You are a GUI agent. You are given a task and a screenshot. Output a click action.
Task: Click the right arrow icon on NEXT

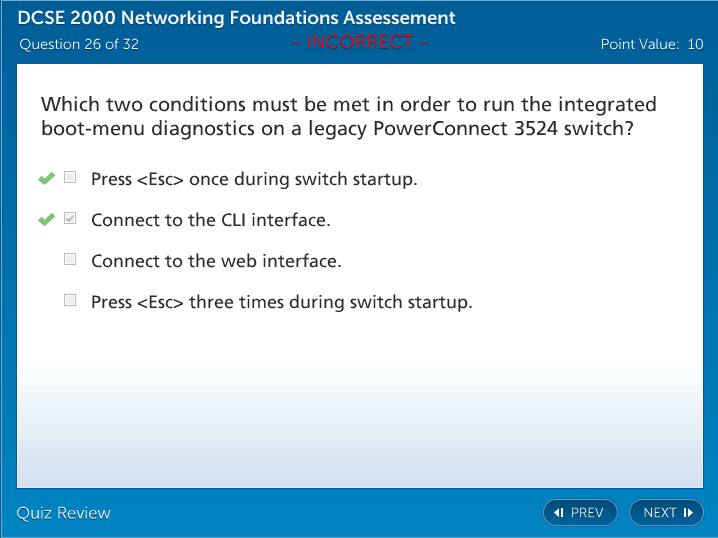click(688, 513)
